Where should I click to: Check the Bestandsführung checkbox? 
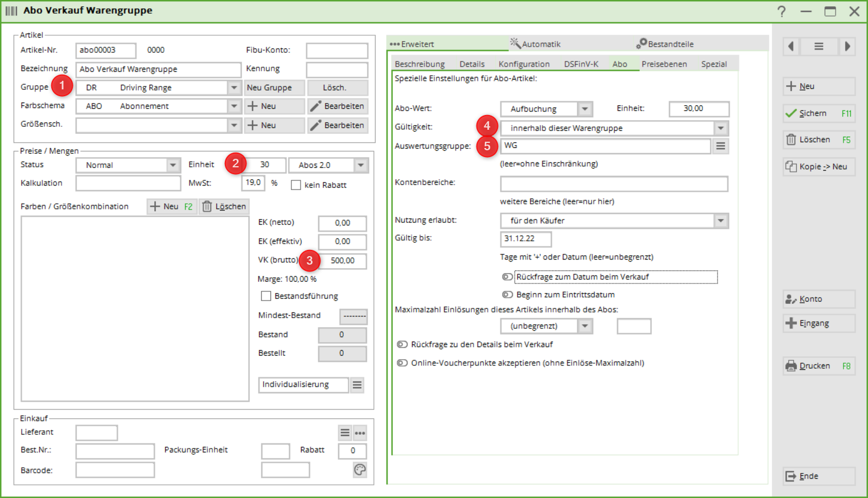pyautogui.click(x=266, y=296)
